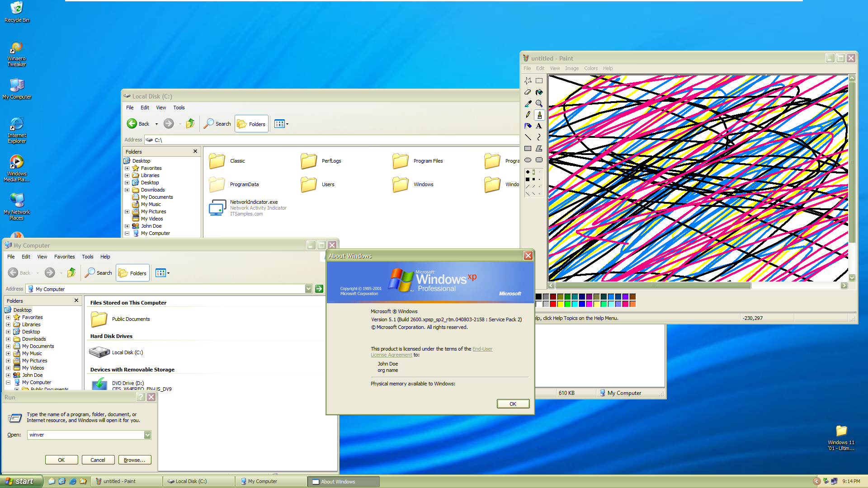Open Favorites menu in My Computer
Screen dimensions: 868x488
64,257
